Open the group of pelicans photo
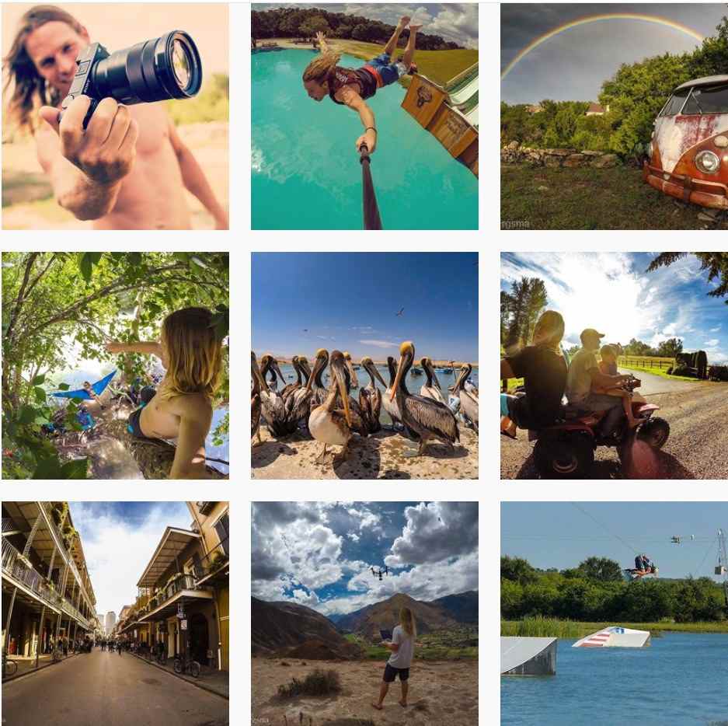 (364, 365)
